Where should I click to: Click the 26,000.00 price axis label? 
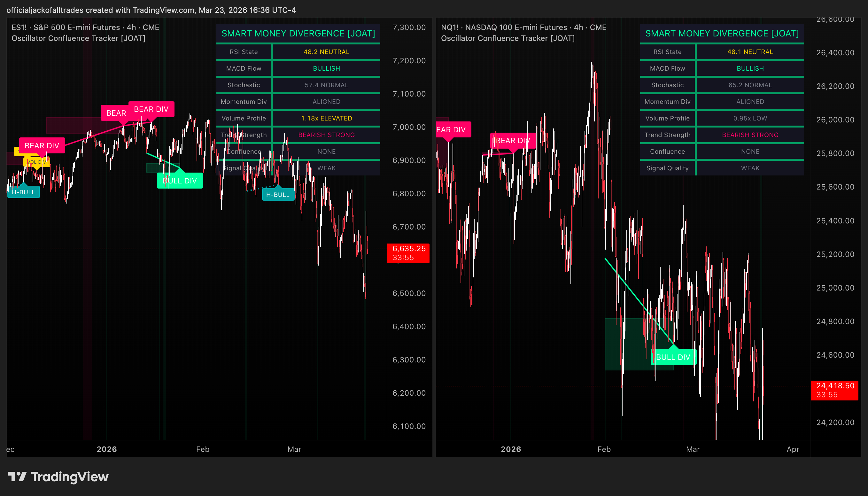tap(835, 120)
